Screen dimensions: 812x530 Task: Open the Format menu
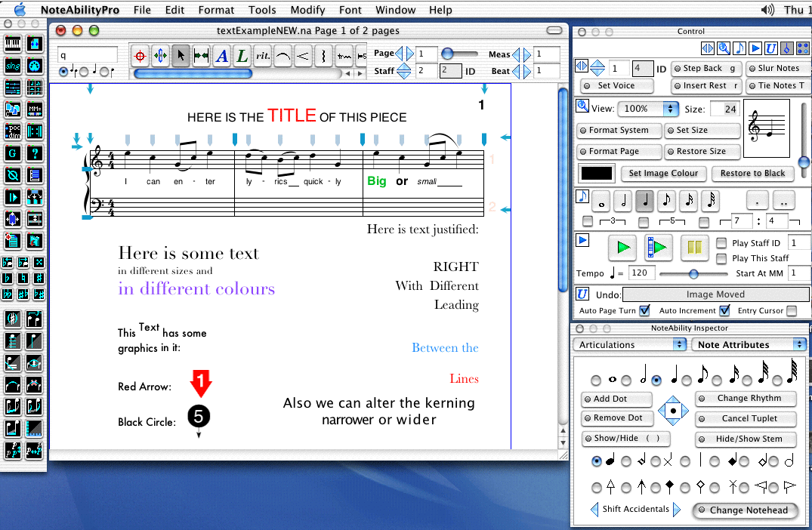[216, 10]
